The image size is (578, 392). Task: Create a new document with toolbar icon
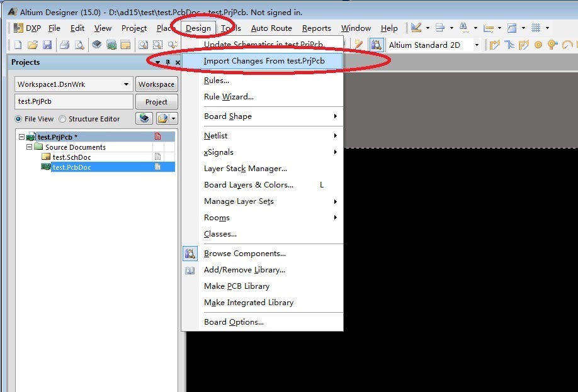(18, 45)
